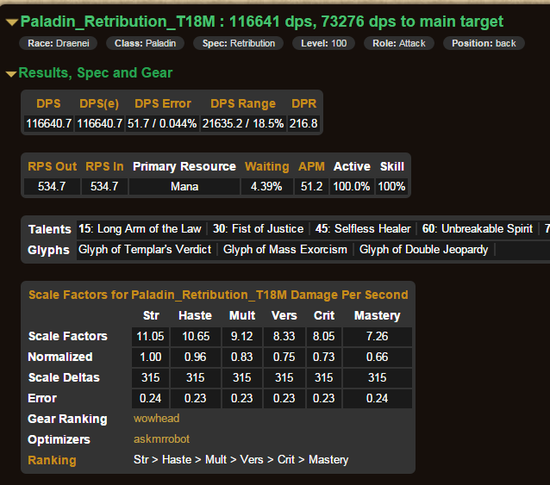
Task: Click the DPS(e) column header
Action: click(x=99, y=104)
